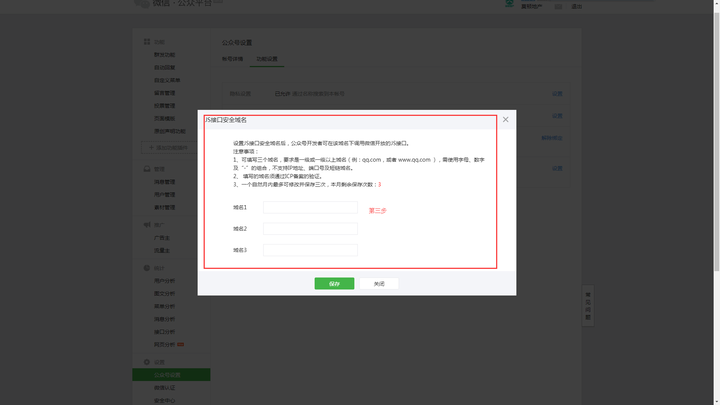The image size is (720, 405).
Task: Open 微信认证 in the sidebar
Action: [164, 388]
